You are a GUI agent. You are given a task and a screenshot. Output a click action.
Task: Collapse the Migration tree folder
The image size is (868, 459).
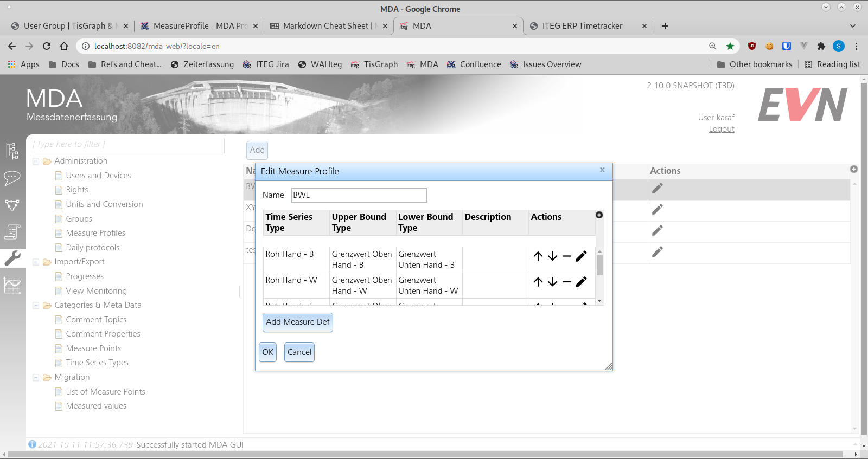[x=36, y=378]
